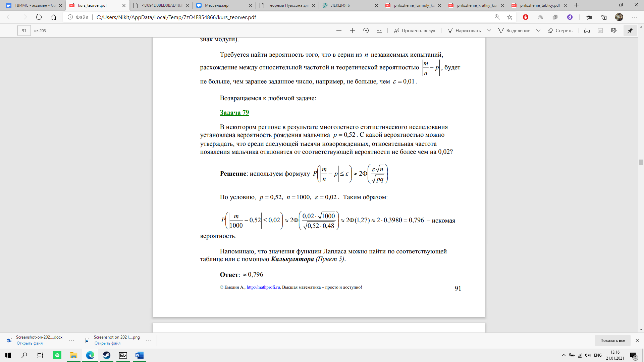Viewport: 644px width, 362px height.
Task: Click Показать все downloads button
Action: point(612,340)
